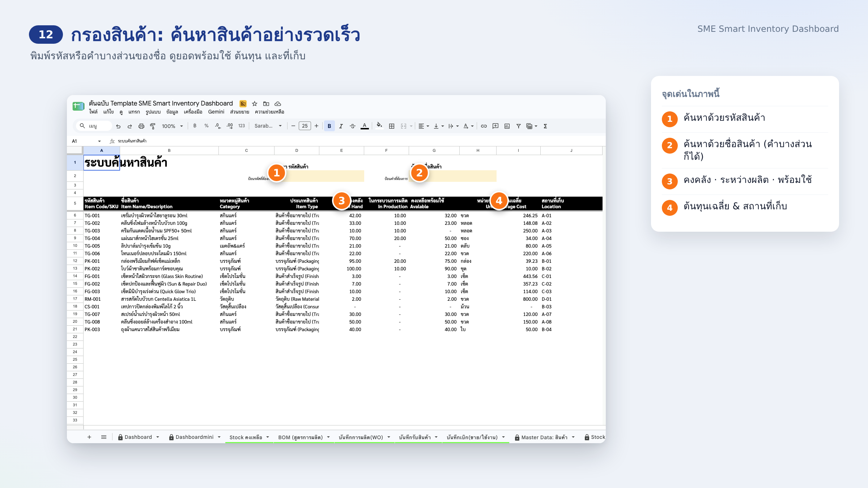Click the รหัสสินค้า search input cell
The width and height of the screenshot is (868, 488).
coord(319,176)
